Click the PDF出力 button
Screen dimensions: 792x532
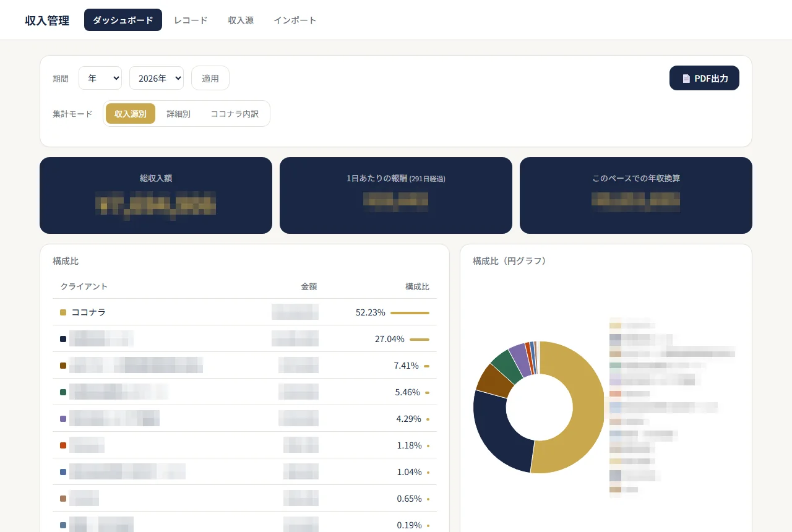point(704,78)
